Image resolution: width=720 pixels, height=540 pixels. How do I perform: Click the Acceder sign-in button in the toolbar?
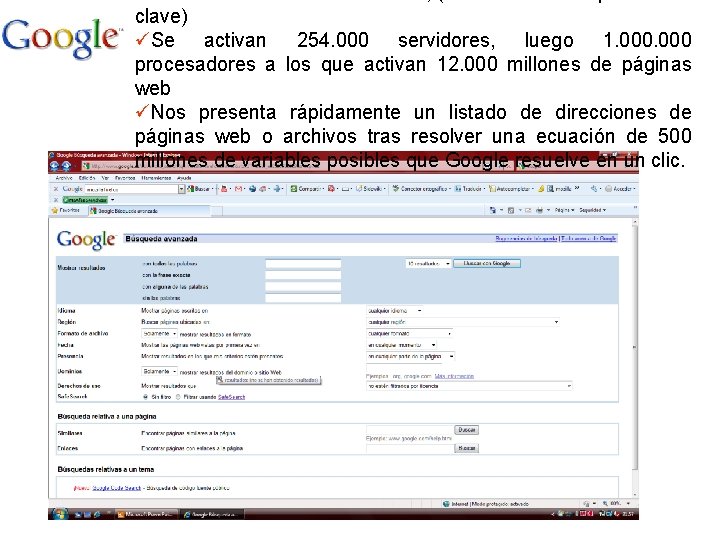pyautogui.click(x=619, y=189)
